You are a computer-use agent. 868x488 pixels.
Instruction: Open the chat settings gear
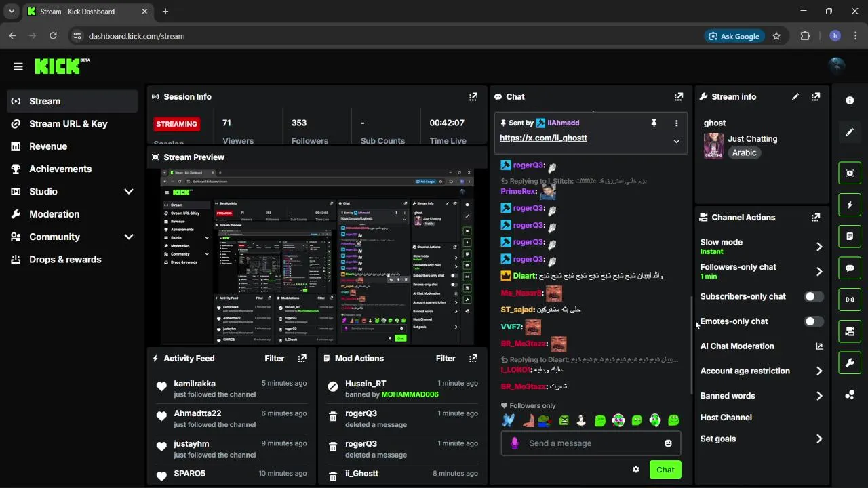coord(635,470)
